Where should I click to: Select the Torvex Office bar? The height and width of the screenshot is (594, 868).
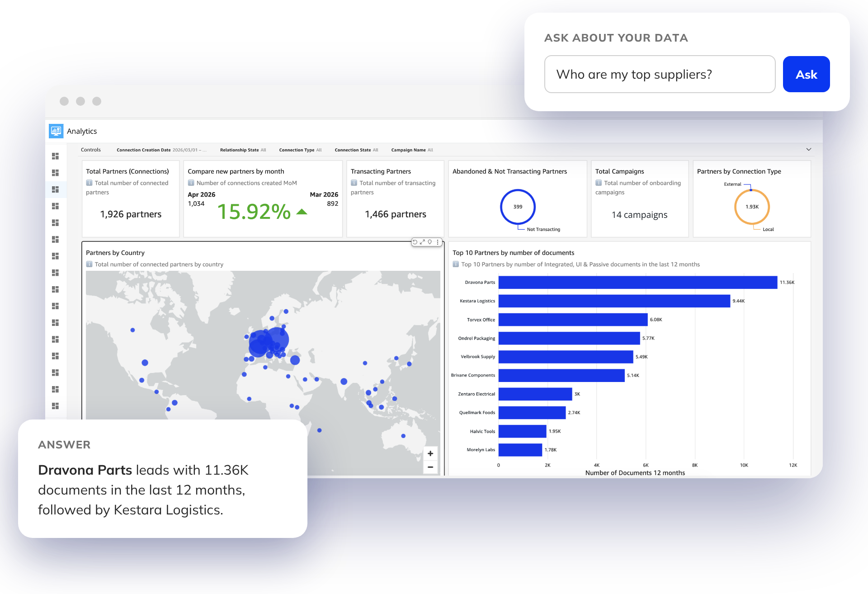click(x=573, y=320)
